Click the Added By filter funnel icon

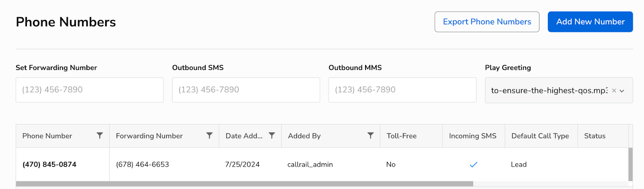coord(371,136)
